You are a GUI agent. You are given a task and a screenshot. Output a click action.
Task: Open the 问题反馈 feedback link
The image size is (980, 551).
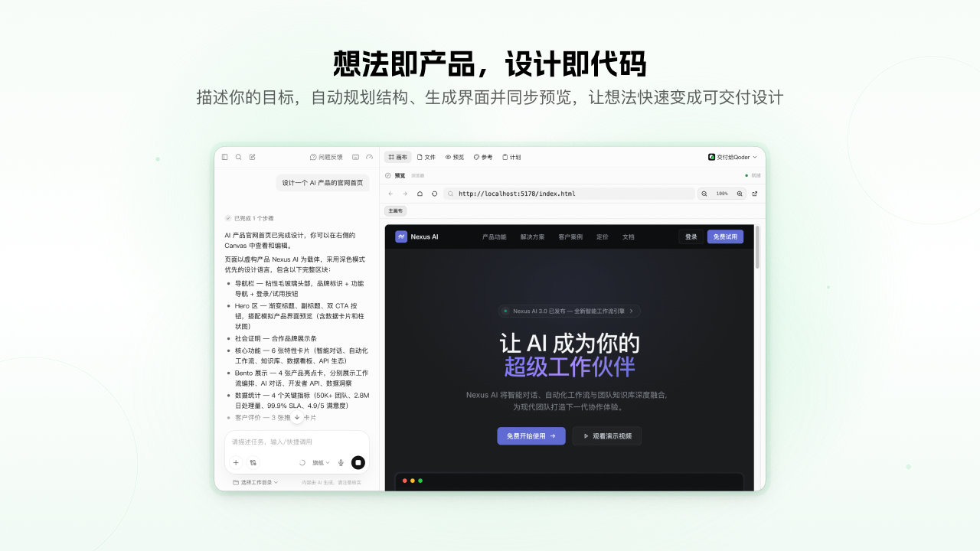326,157
